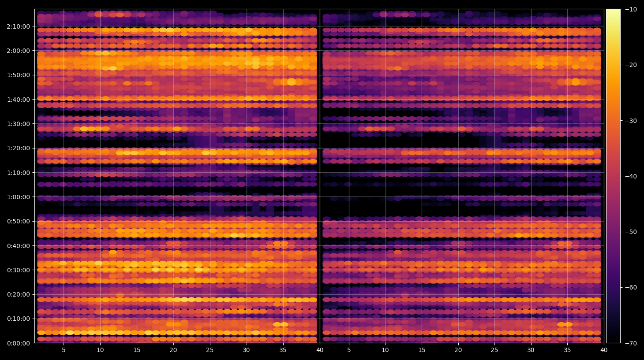Select the 2:10:00 time axis label
This screenshot has width=644, height=360.
(x=19, y=26)
